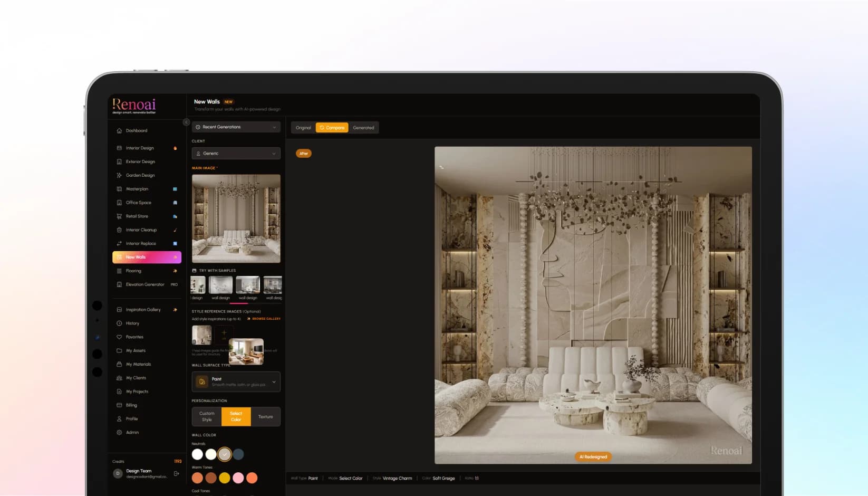
Task: Switch to the Original tab
Action: [303, 128]
